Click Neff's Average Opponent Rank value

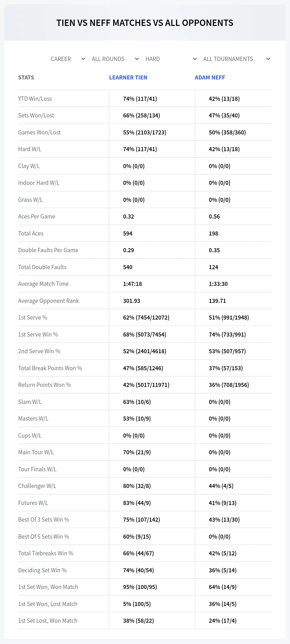click(x=217, y=301)
